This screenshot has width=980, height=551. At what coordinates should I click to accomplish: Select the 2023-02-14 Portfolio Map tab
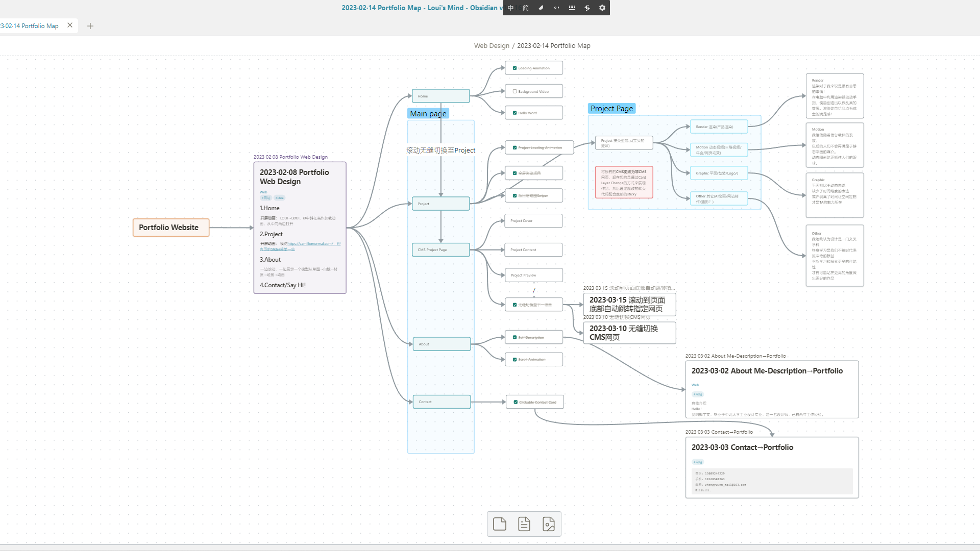31,26
